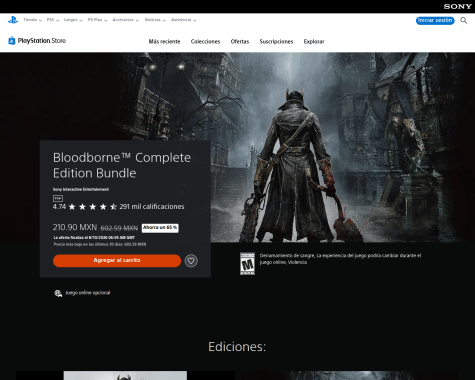Expand the Tienda dropdown menu
The image size is (475, 380).
click(32, 20)
